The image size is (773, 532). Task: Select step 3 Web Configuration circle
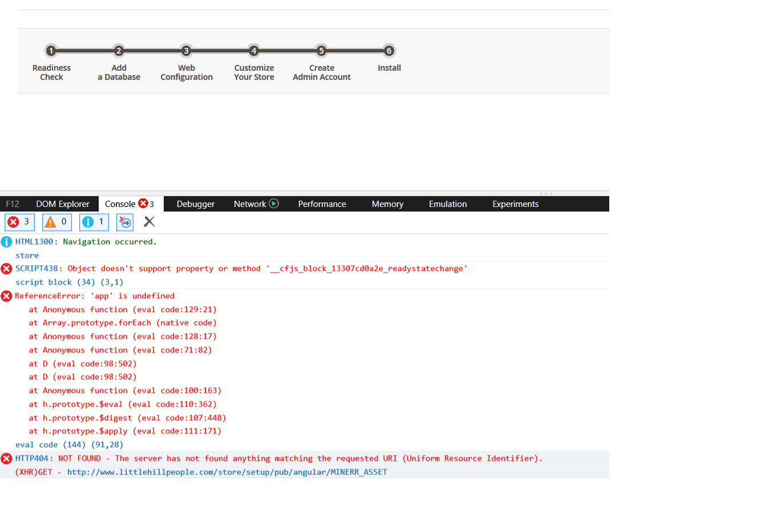(x=186, y=51)
